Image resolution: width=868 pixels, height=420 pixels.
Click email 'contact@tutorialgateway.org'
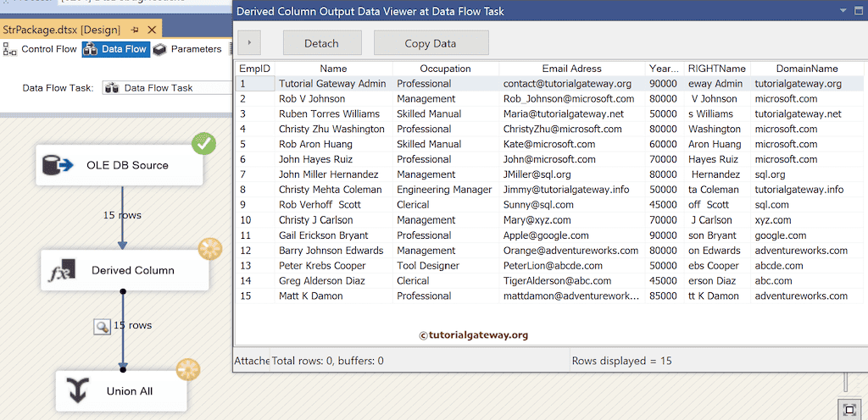click(572, 84)
